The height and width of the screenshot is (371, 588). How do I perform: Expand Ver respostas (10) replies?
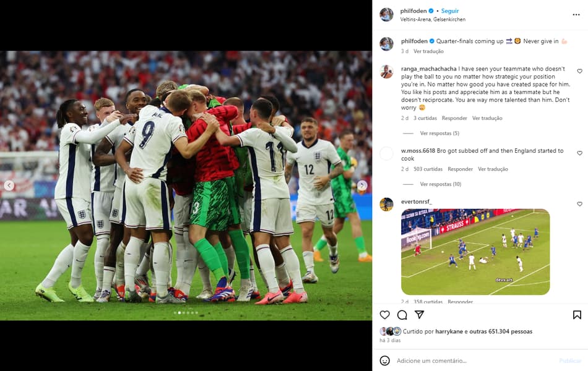tap(441, 184)
